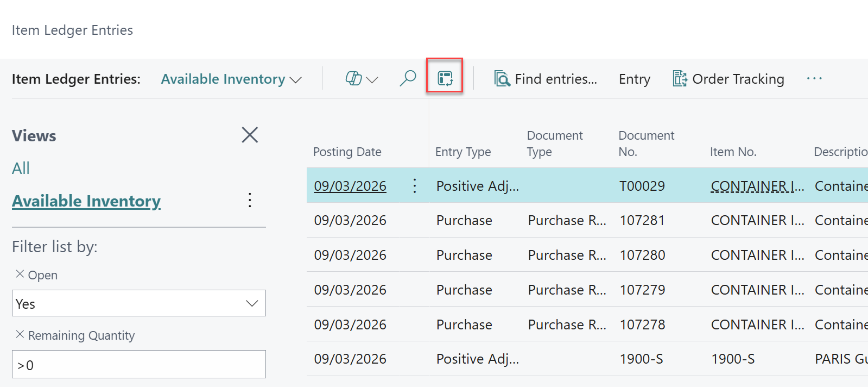This screenshot has width=868, height=387.
Task: Expand the Copilot chevron arrow
Action: click(x=372, y=80)
